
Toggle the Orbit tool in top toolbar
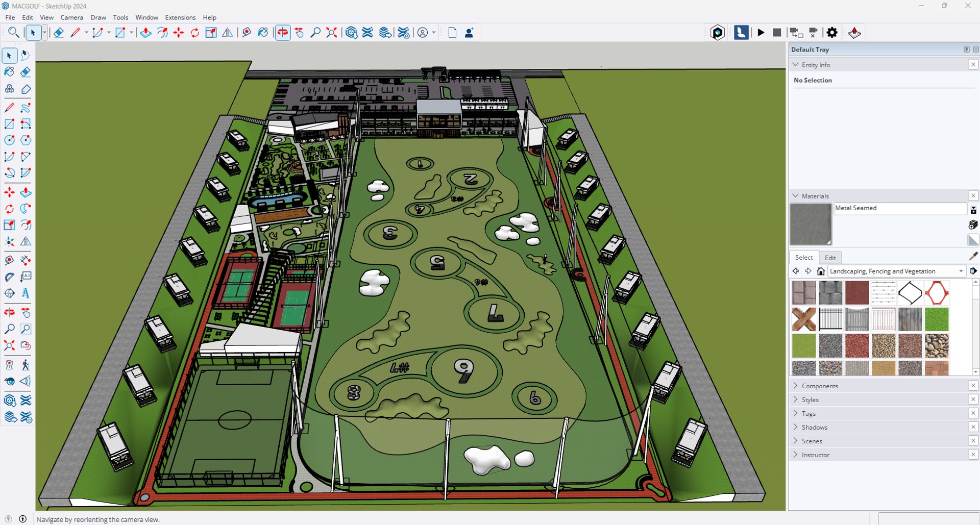pyautogui.click(x=283, y=33)
